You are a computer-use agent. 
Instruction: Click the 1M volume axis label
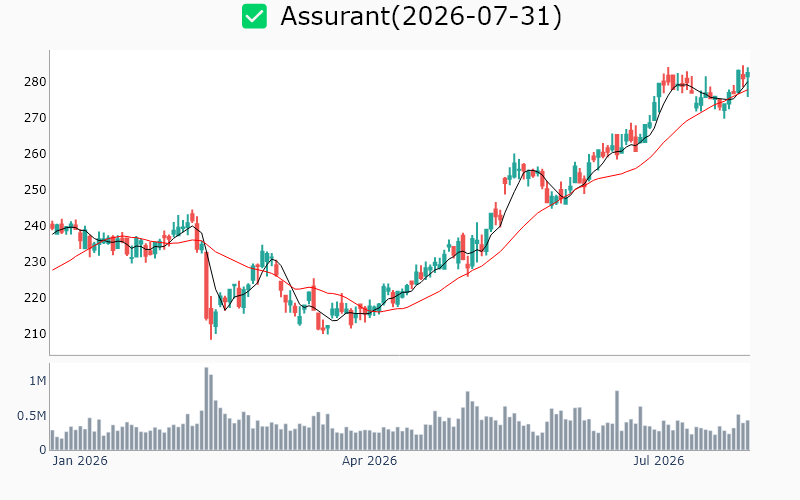pos(38,381)
